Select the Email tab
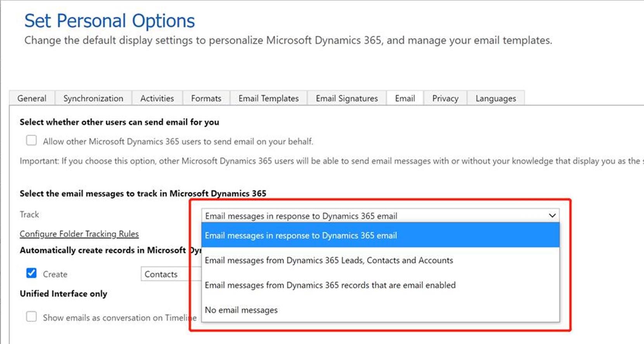The image size is (644, 344). (x=405, y=98)
